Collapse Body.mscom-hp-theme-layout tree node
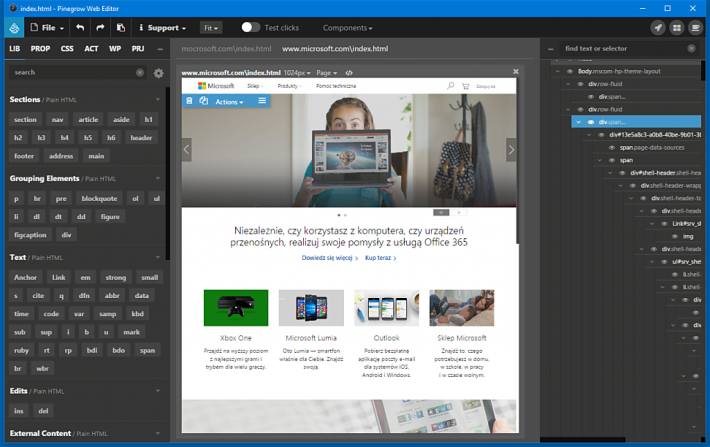 point(558,71)
